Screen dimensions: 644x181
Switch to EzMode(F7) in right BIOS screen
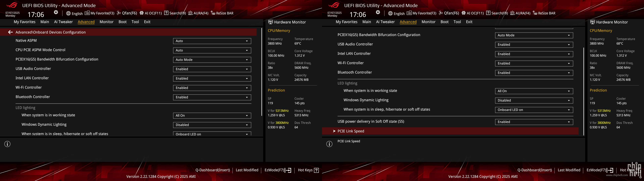(600, 170)
